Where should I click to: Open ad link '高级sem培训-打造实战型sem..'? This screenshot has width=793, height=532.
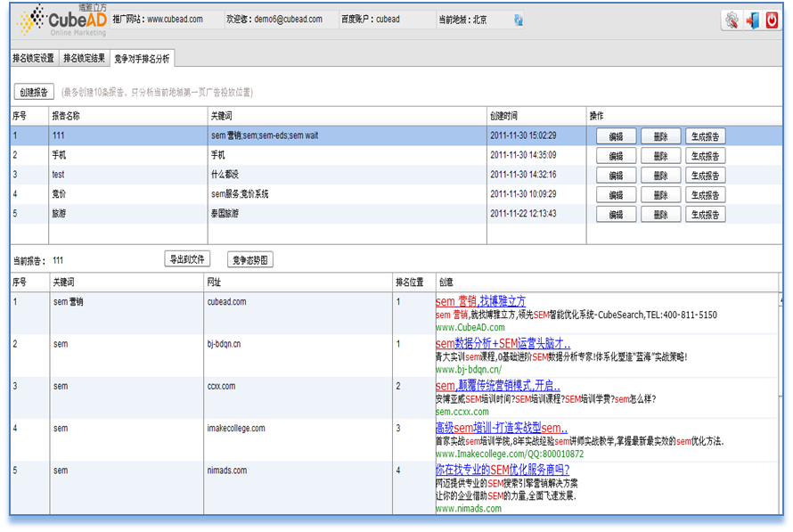tap(501, 428)
